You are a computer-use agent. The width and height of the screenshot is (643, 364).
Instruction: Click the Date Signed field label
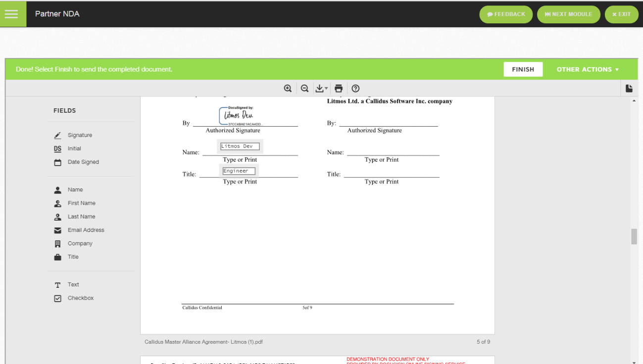pyautogui.click(x=83, y=162)
